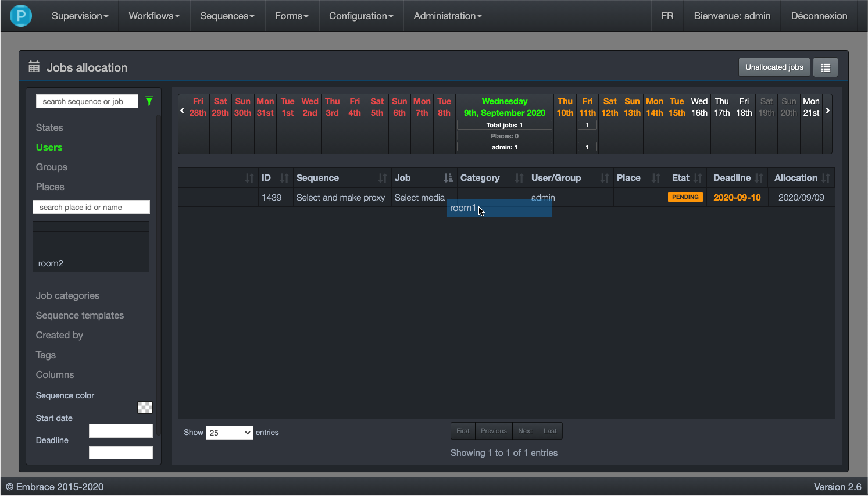868x496 pixels.
Task: Sort table by User/Group column header
Action: [570, 178]
